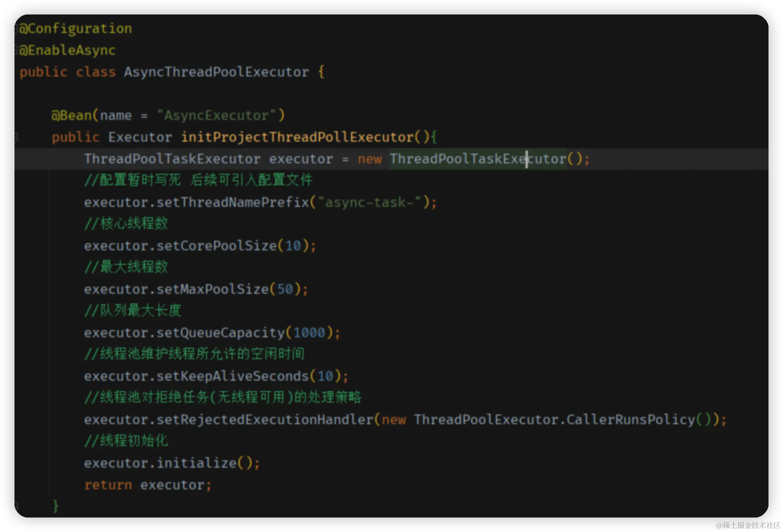783x532 pixels.
Task: Click the setKeepAliveSeconds method call
Action: (x=232, y=376)
